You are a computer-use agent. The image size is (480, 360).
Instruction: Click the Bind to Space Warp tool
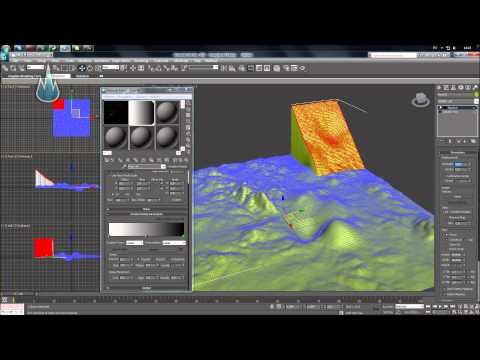coord(21,68)
